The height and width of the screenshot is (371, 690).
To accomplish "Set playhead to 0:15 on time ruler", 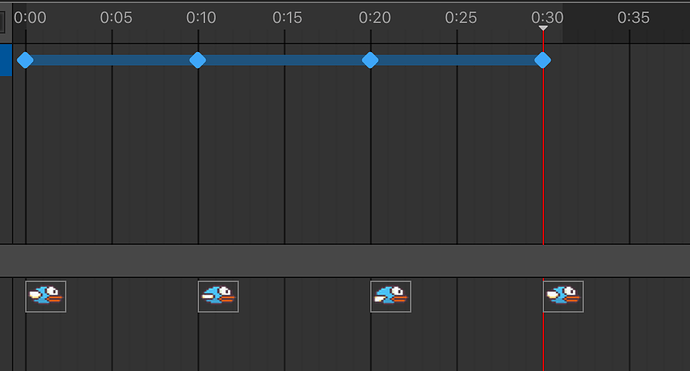I will [287, 18].
